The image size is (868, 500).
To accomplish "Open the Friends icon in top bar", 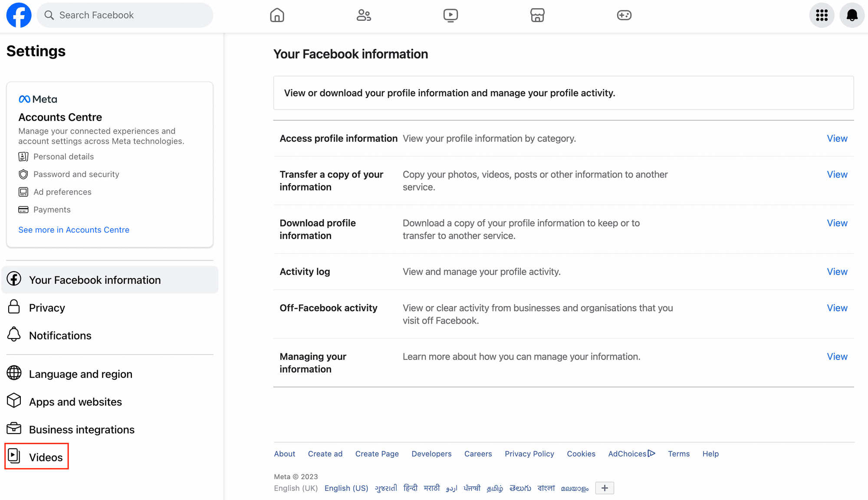I will click(x=364, y=15).
